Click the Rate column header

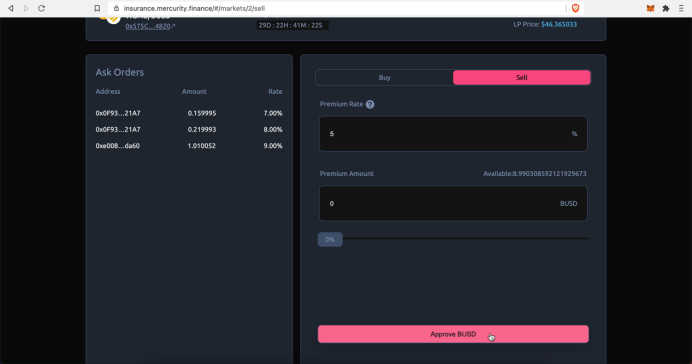(x=275, y=92)
